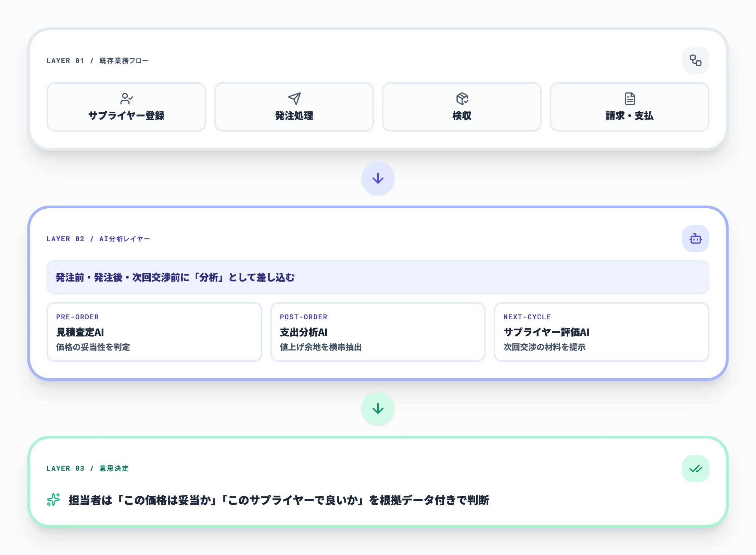The height and width of the screenshot is (555, 756).
Task: Click the workflow link icon in Layer 01 corner
Action: coord(695,60)
